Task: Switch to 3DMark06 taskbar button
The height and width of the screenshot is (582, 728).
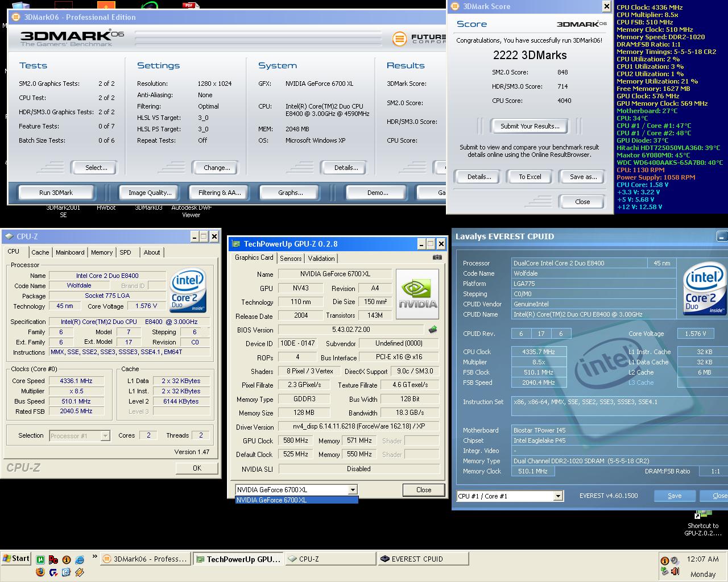Action: [x=146, y=559]
